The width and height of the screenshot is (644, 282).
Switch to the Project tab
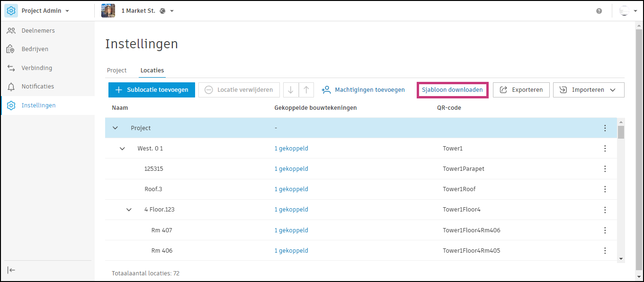click(x=116, y=70)
